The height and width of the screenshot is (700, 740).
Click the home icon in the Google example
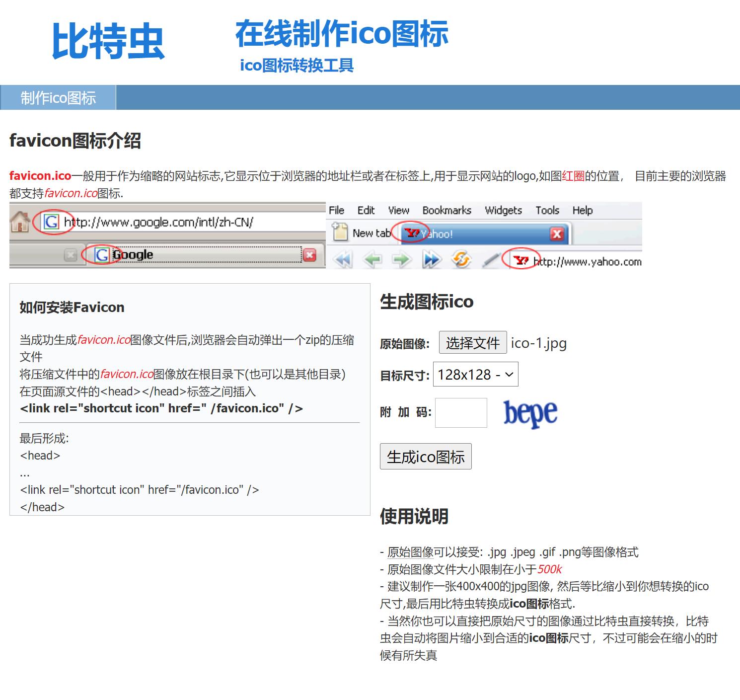tap(20, 222)
